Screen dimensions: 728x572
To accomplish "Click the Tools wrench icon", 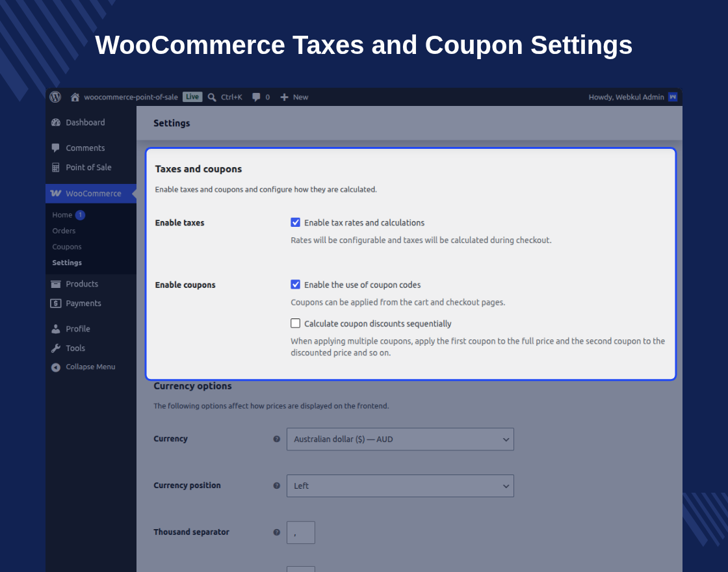I will click(x=56, y=348).
